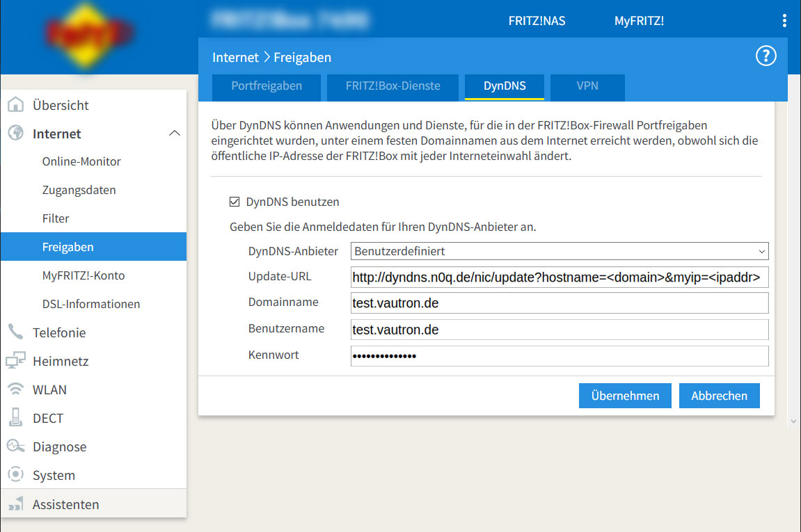Select the Freigaben submenu entry
The image size is (801, 532).
tap(93, 247)
